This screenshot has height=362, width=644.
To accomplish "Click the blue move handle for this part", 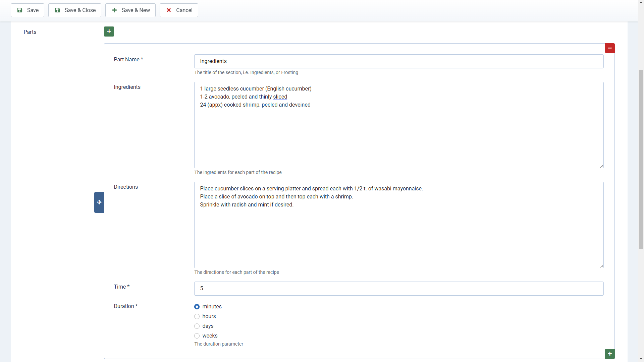I will [99, 202].
